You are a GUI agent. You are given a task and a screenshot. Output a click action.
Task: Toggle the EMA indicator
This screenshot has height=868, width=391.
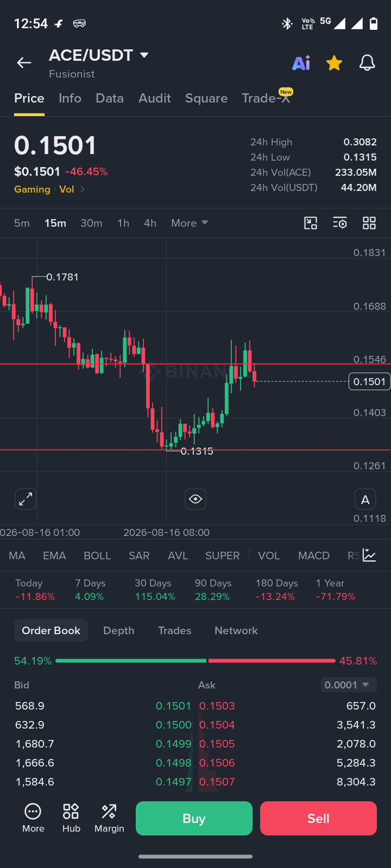pos(54,556)
